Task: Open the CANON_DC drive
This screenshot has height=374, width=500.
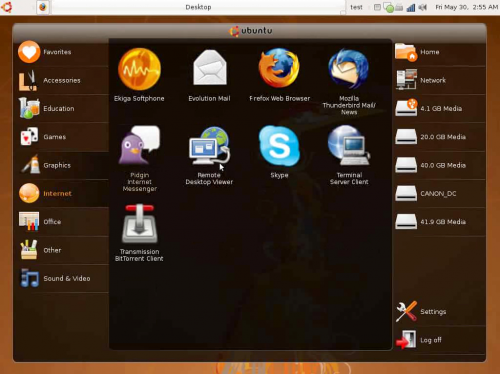Action: [x=439, y=194]
